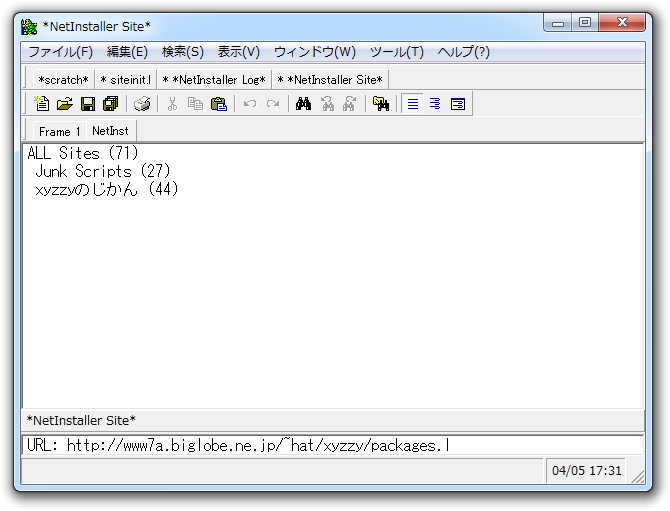The image size is (670, 511).
Task: Switch to the siteinit.l buffer tab
Action: click(x=126, y=80)
